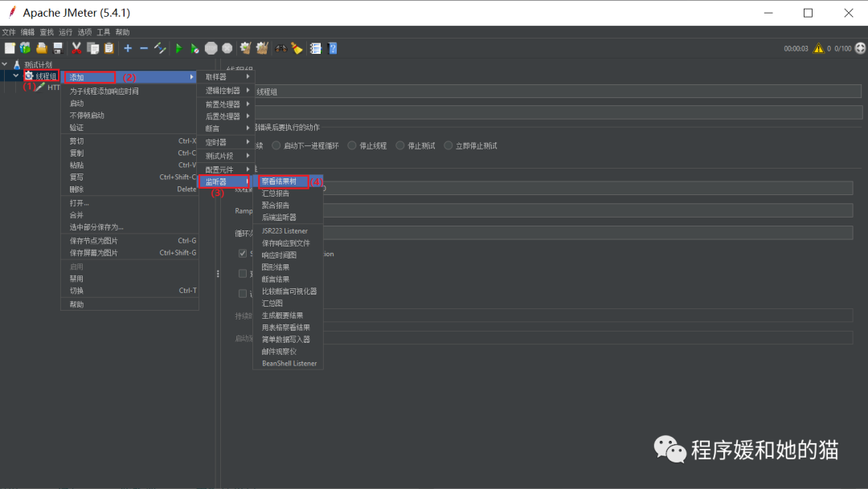
Task: Choose 禁用 in context menu
Action: click(129, 279)
